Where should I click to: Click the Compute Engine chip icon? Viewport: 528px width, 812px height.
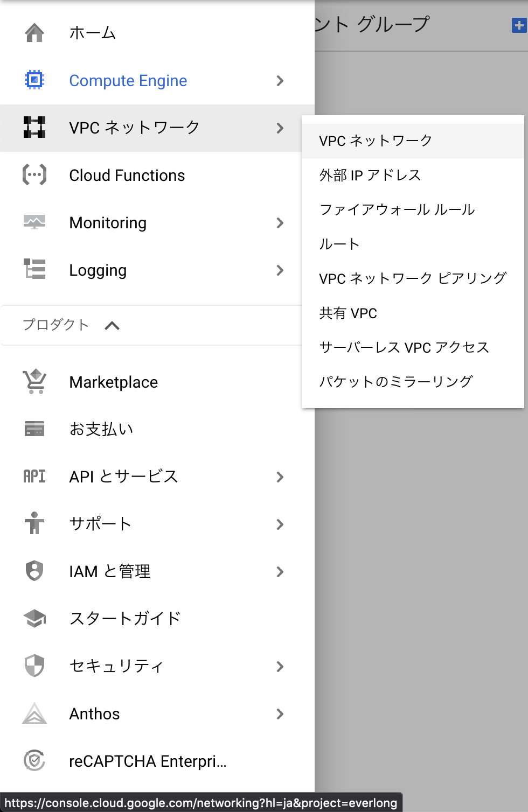[34, 80]
